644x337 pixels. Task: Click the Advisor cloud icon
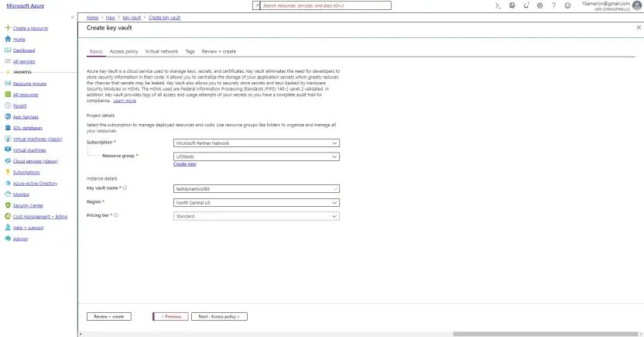coord(8,239)
